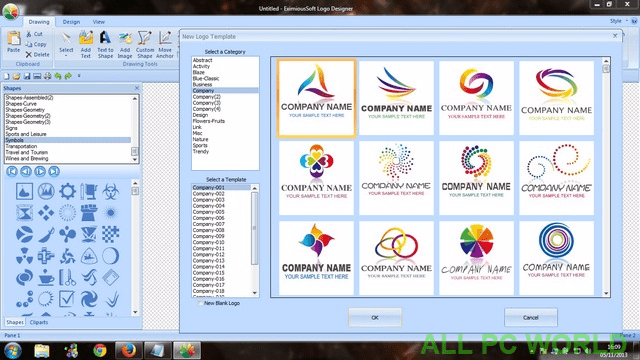This screenshot has height=360, width=640.
Task: Select the Move Anchor tool
Action: (x=164, y=44)
